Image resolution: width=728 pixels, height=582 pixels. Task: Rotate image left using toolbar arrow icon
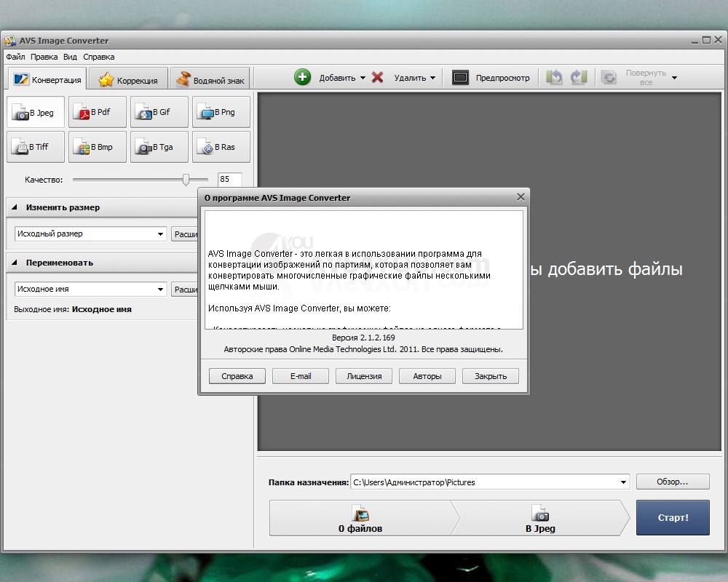[554, 77]
